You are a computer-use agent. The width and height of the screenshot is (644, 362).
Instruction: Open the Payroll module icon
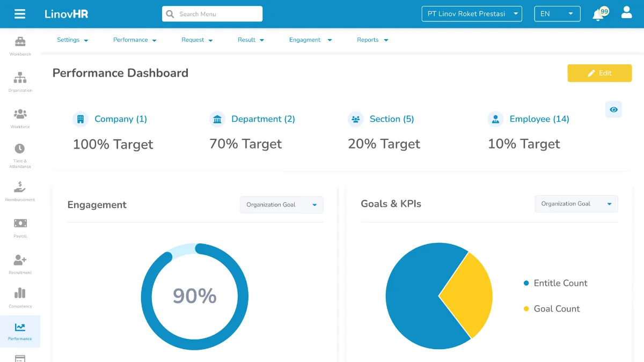click(20, 224)
